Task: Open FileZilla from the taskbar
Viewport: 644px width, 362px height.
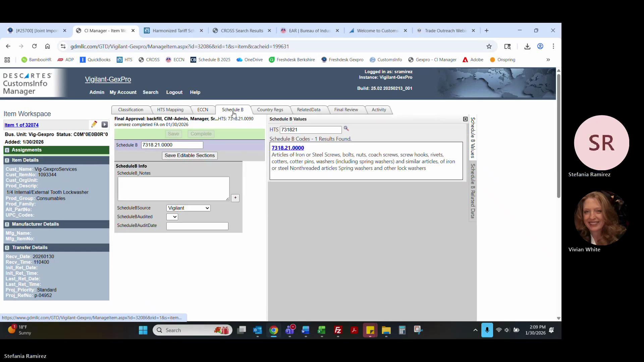Action: [x=338, y=330]
